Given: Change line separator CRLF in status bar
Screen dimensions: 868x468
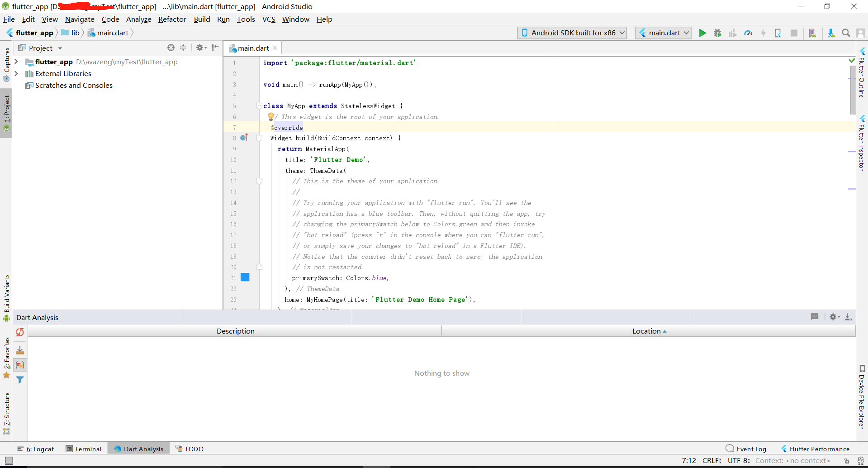Looking at the screenshot, I should coord(712,461).
